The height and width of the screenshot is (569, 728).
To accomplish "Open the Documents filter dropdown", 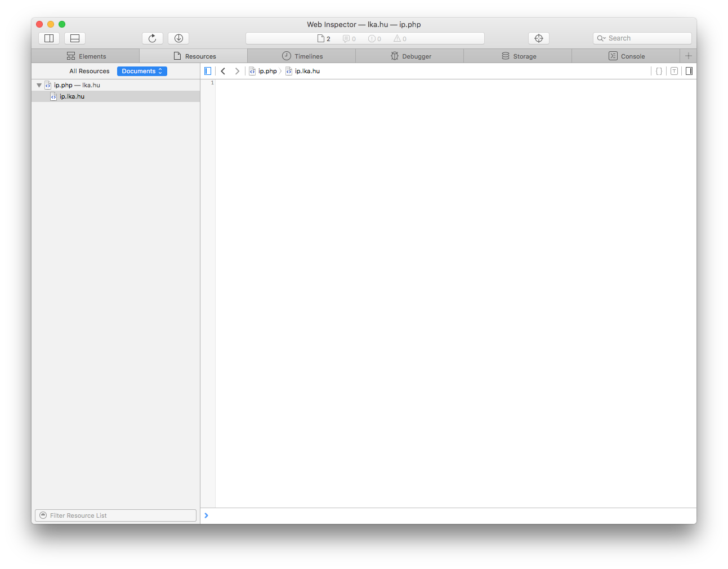I will (142, 71).
